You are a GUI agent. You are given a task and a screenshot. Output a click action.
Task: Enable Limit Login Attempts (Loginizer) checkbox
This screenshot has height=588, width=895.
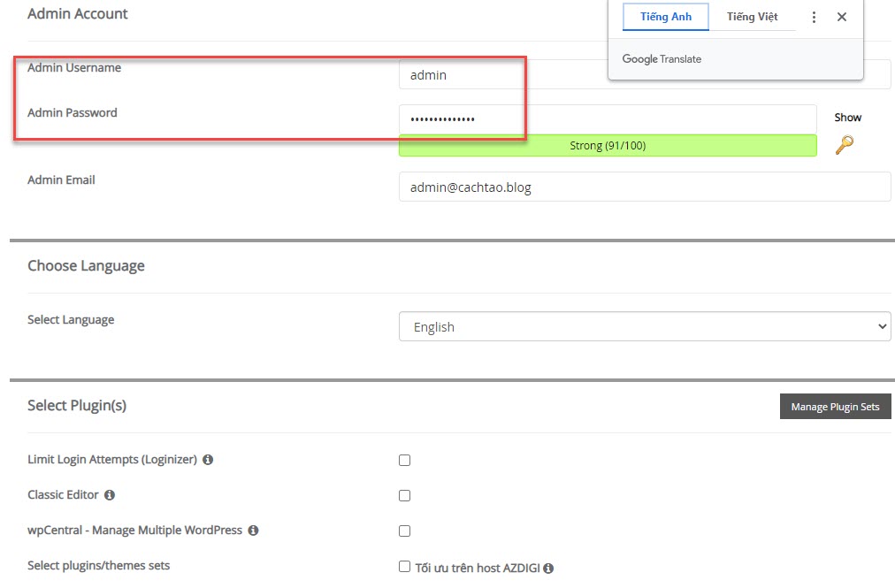click(404, 460)
